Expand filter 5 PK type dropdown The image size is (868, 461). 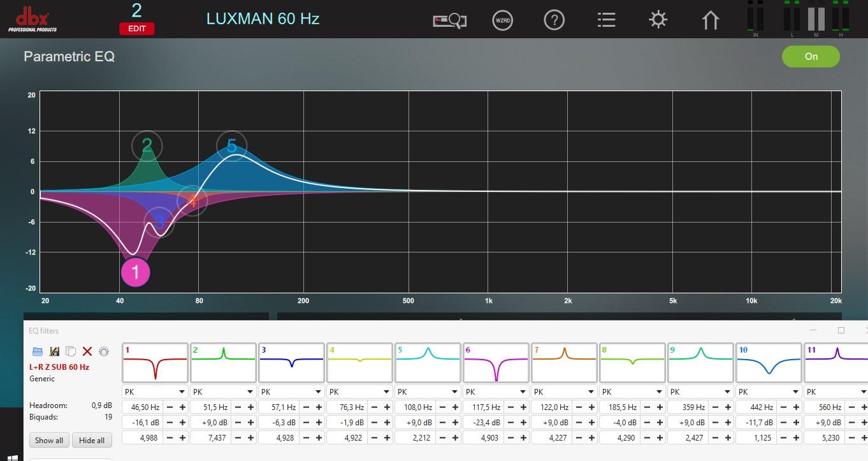[428, 391]
